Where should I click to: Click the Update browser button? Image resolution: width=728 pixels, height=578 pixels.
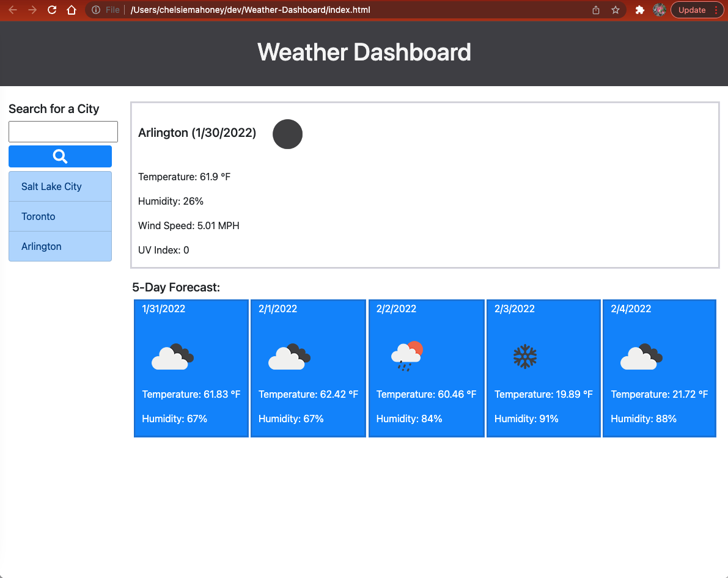click(x=692, y=10)
